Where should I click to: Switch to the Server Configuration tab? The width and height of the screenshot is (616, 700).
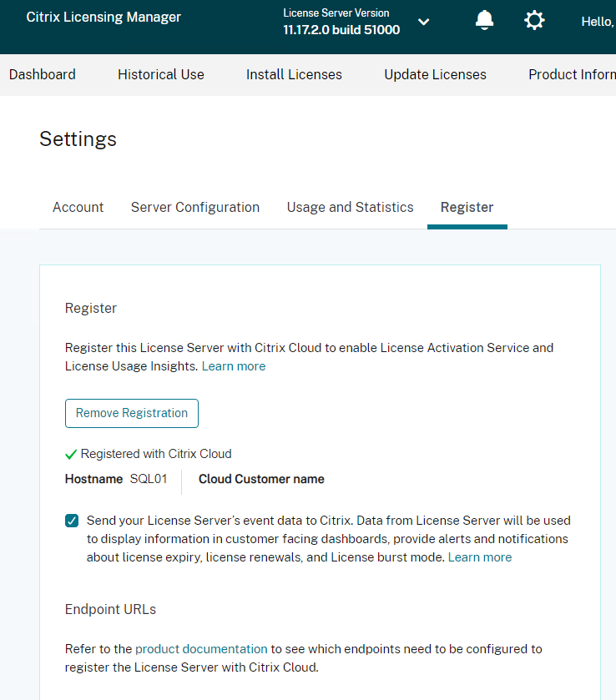(x=195, y=207)
